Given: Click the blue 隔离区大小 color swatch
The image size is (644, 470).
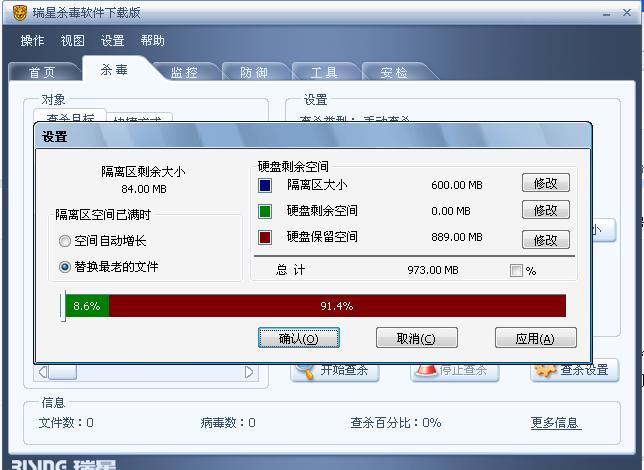Looking at the screenshot, I should [265, 185].
